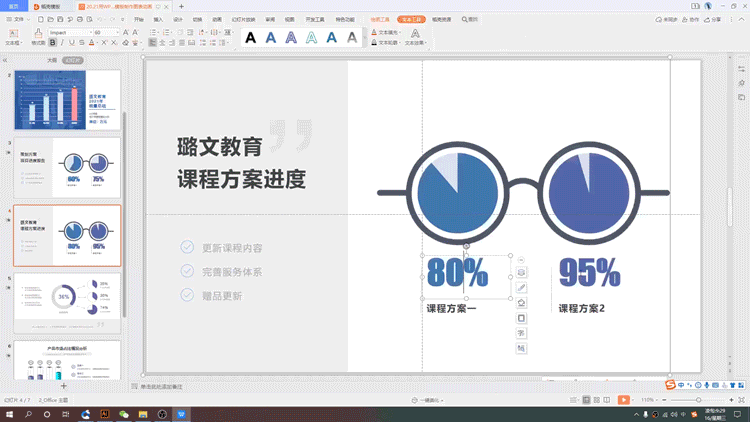Open the 开始 Home ribbon tab
This screenshot has width=750, height=422.
tap(139, 20)
